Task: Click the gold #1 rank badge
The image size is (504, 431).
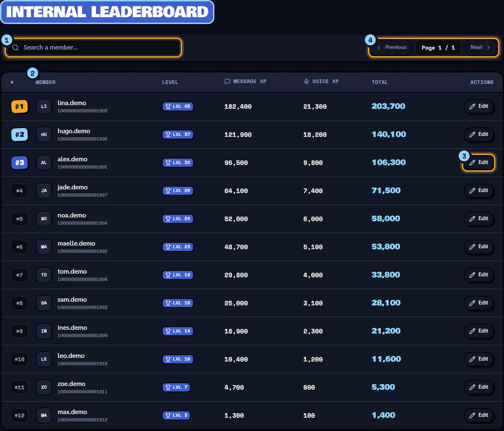Action: tap(20, 106)
